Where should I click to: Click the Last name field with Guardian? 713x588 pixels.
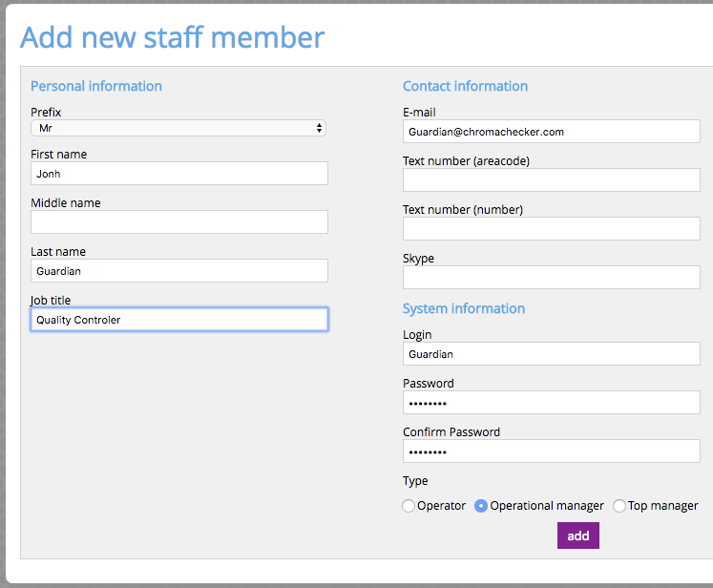click(x=179, y=270)
